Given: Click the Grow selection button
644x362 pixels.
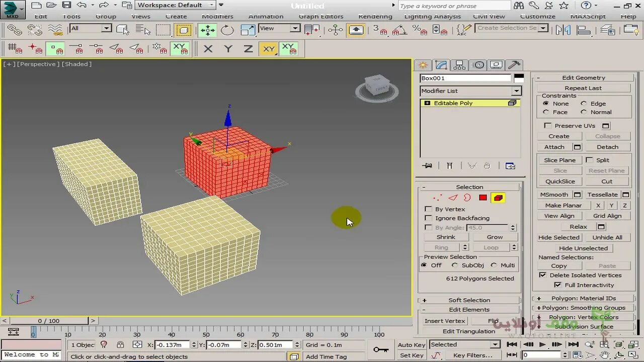Looking at the screenshot, I should pyautogui.click(x=495, y=237).
